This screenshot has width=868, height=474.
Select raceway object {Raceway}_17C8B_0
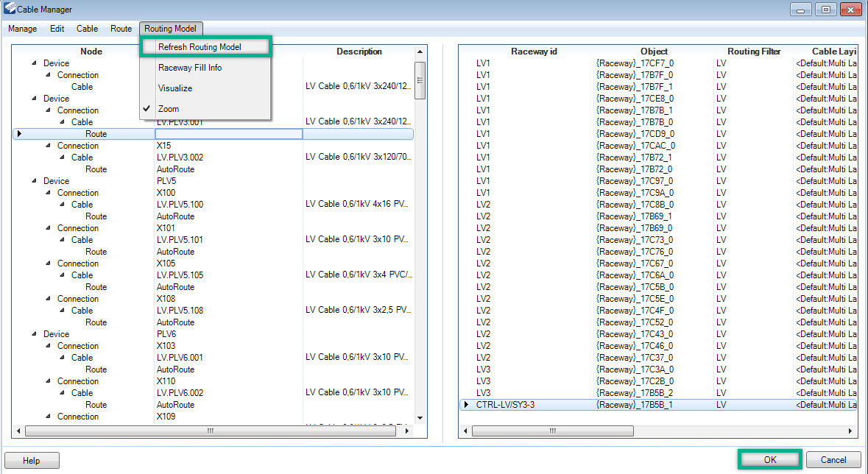pyautogui.click(x=635, y=205)
